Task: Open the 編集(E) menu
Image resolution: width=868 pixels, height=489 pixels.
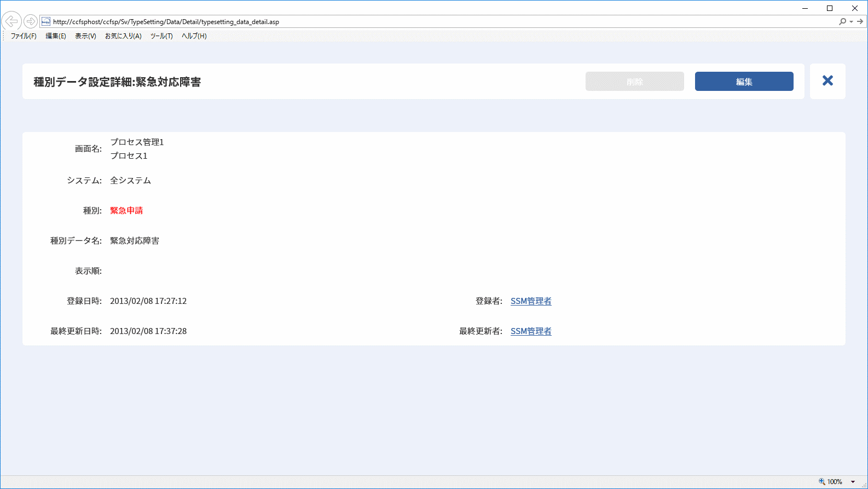Action: (55, 36)
